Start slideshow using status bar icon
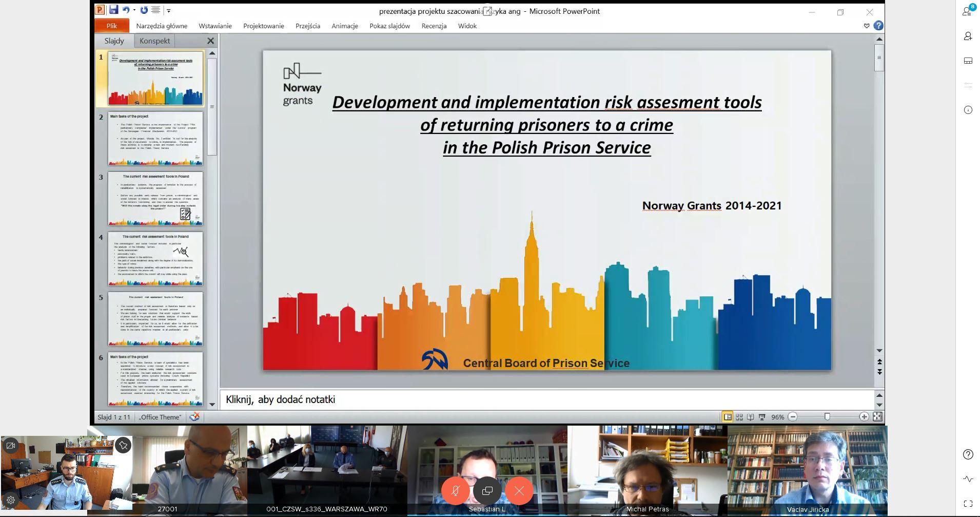Screen dimensions: 980x517 [762, 417]
